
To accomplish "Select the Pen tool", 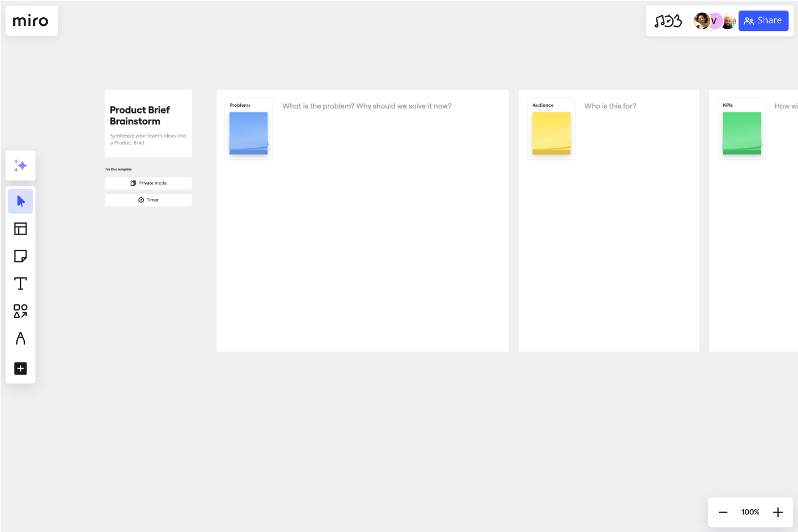I will click(x=20, y=338).
